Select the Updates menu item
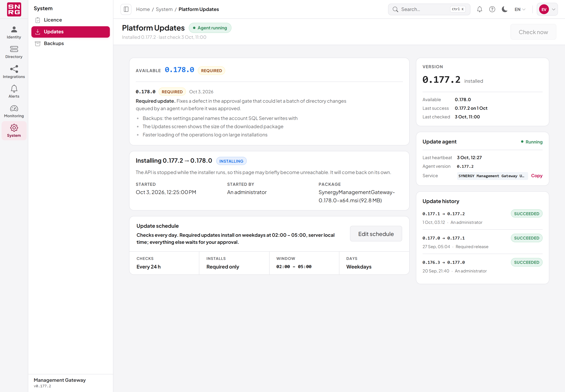This screenshot has width=565, height=392. [x=71, y=32]
